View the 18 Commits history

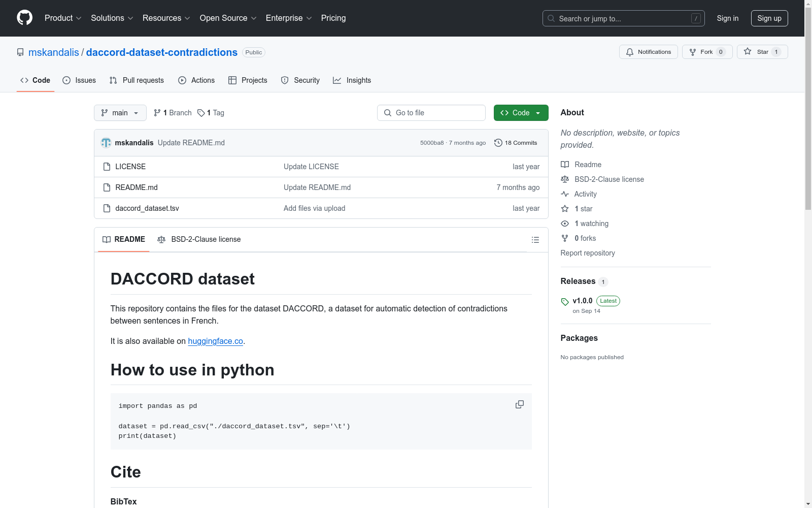[516, 143]
